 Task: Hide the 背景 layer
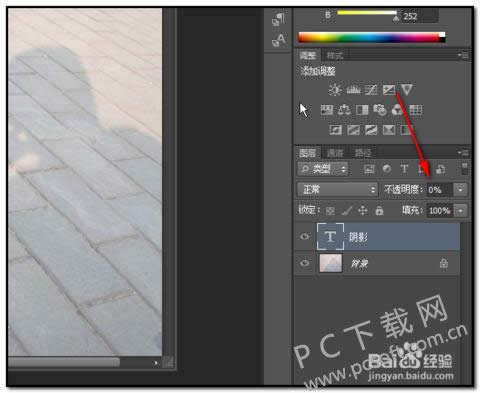[x=304, y=263]
